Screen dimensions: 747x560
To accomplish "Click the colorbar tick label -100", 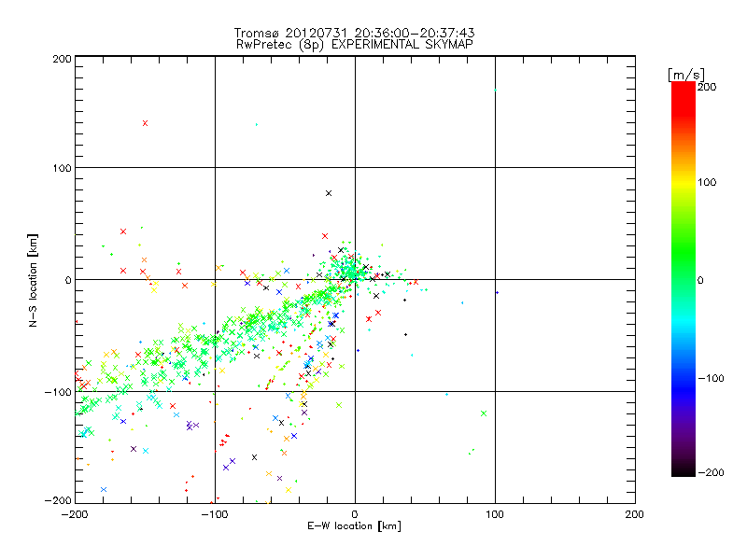I will (712, 377).
